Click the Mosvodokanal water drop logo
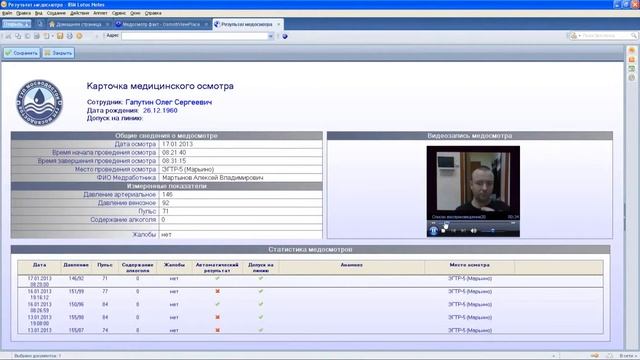 [40, 102]
